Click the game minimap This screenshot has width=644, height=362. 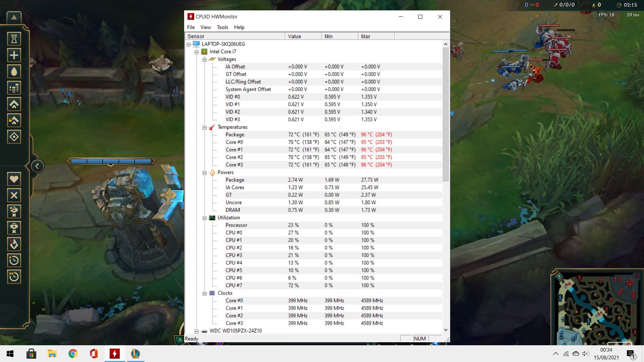click(597, 308)
